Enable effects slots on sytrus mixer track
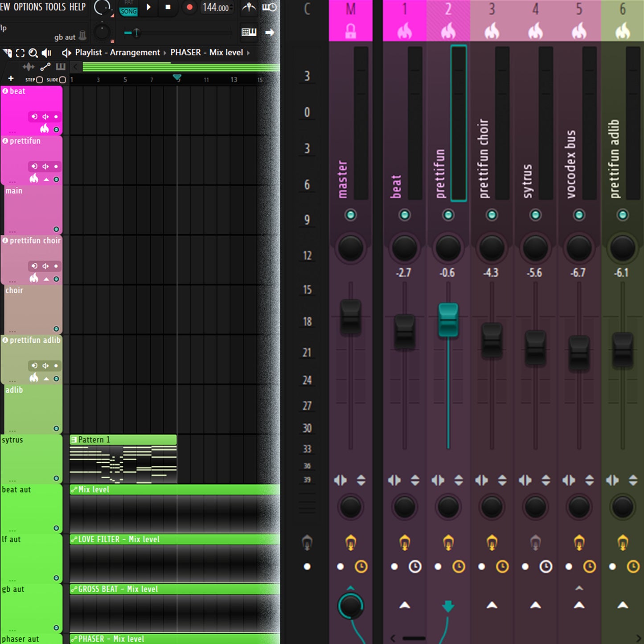This screenshot has width=644, height=644. (x=535, y=542)
